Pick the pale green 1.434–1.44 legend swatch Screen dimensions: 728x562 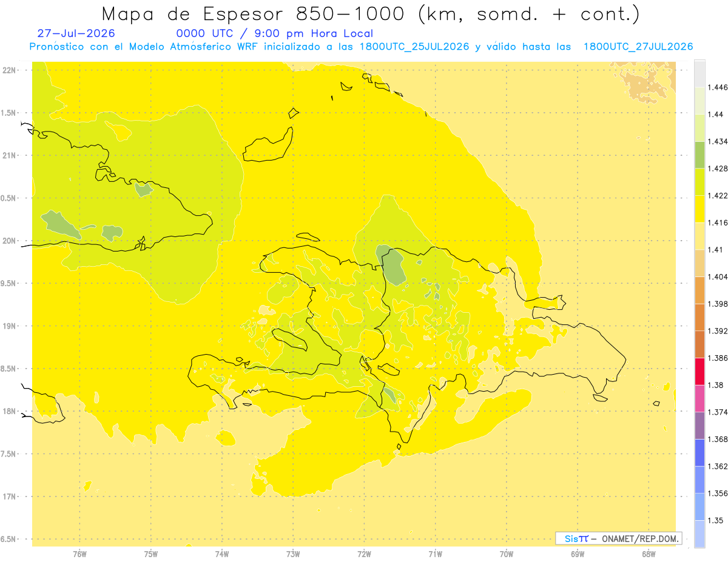[699, 128]
